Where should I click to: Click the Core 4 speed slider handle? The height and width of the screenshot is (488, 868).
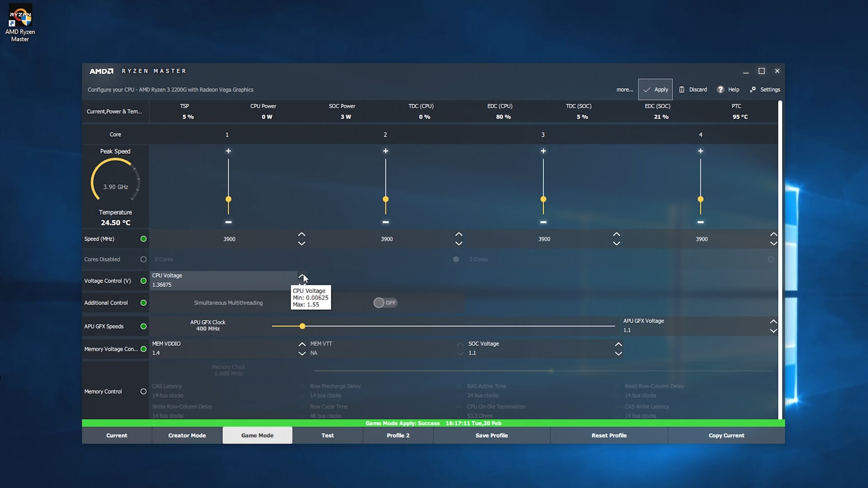coord(701,199)
